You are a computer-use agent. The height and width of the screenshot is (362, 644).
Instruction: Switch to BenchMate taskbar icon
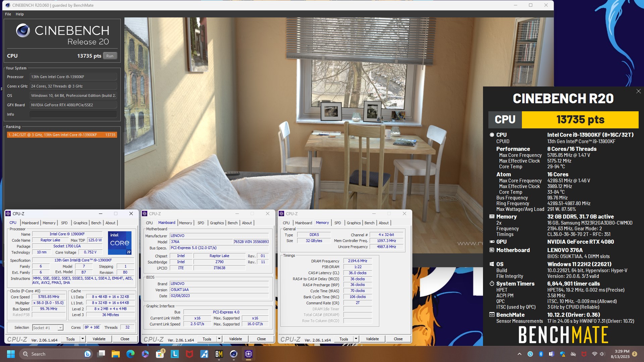point(219,354)
